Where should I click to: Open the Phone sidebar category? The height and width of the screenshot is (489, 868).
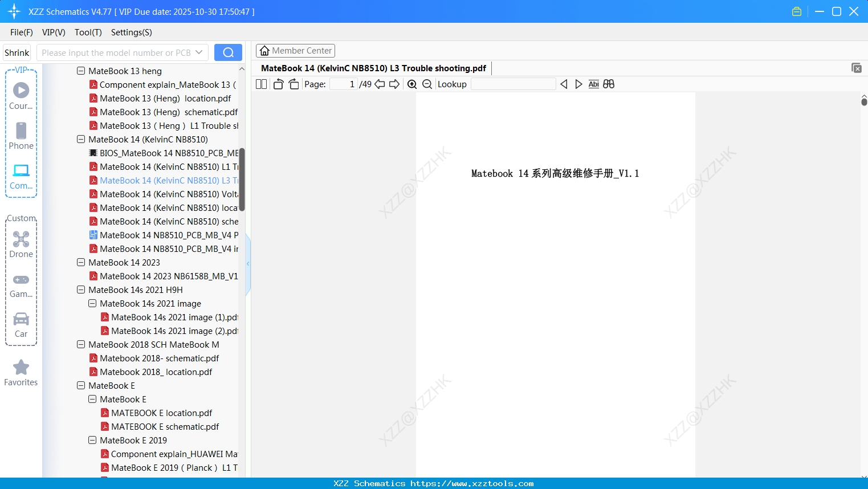(21, 136)
